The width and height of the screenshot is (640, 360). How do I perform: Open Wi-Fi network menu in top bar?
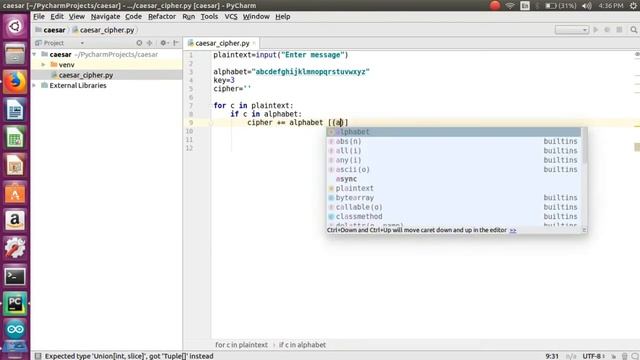tap(510, 6)
